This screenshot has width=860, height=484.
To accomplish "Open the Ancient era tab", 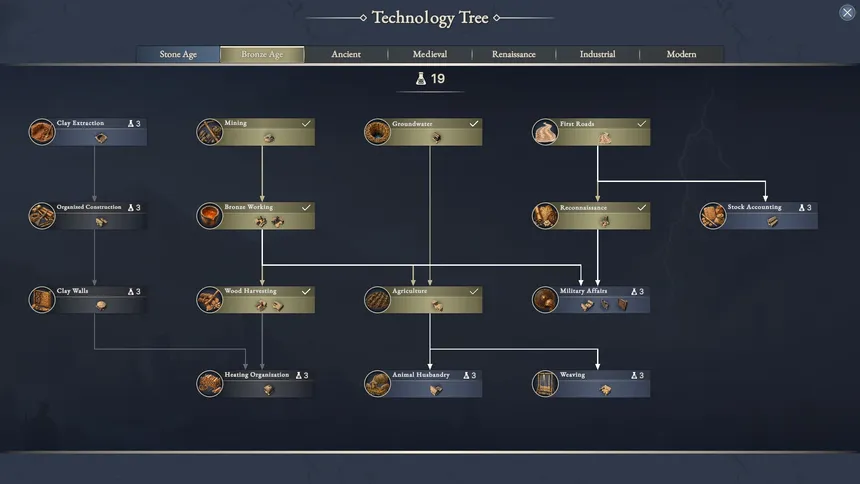I will tap(346, 54).
